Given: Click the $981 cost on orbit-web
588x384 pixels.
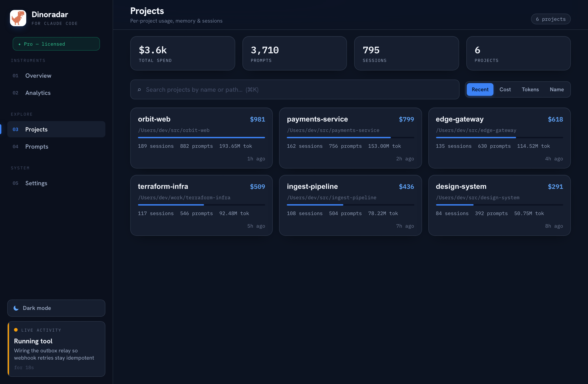Looking at the screenshot, I should (x=257, y=119).
